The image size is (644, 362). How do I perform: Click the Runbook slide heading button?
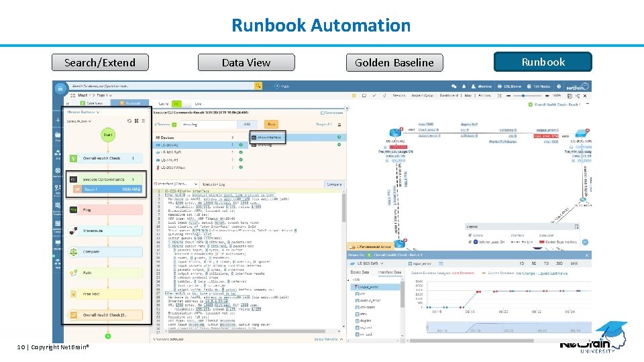543,62
